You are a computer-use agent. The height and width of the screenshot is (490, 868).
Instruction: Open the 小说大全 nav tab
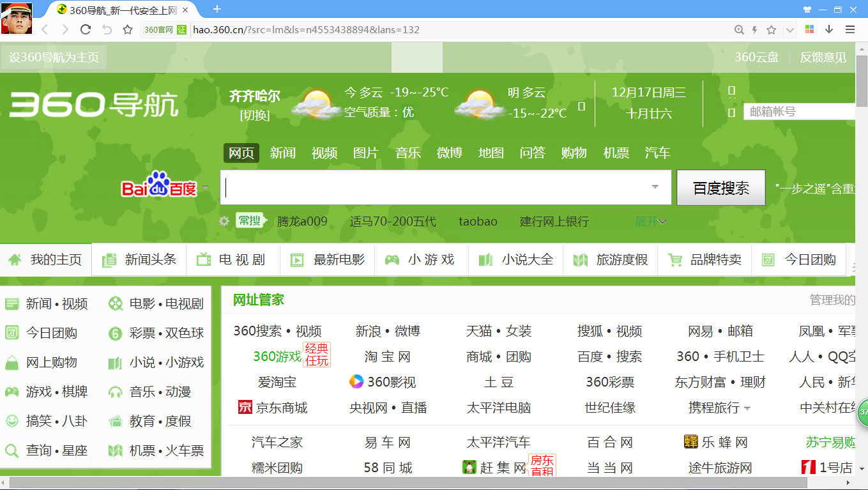515,259
